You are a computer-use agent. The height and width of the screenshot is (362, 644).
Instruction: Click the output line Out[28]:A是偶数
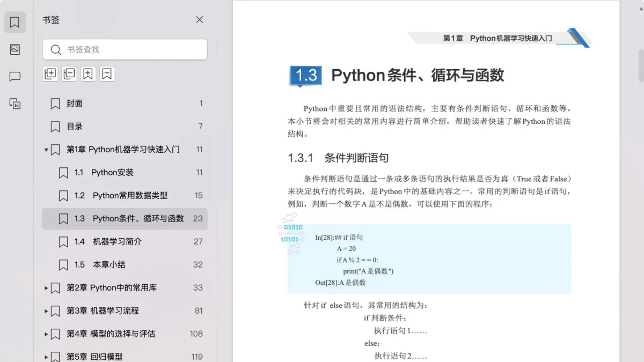click(x=340, y=283)
